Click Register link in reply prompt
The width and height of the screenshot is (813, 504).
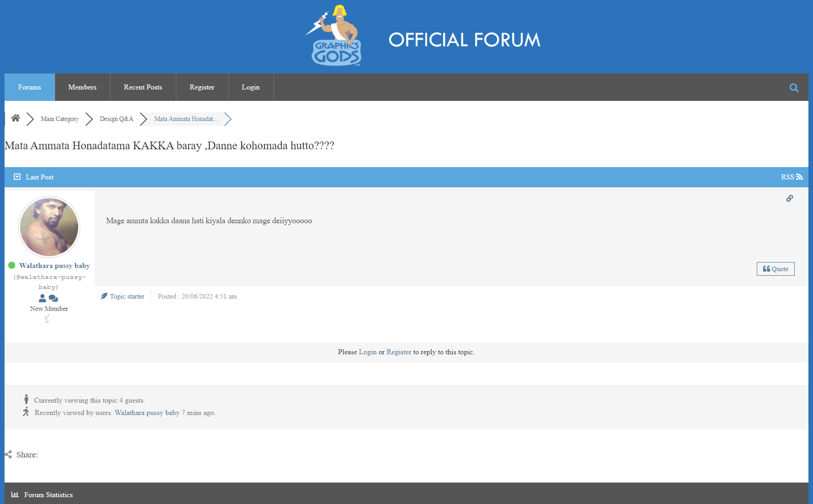pos(399,352)
